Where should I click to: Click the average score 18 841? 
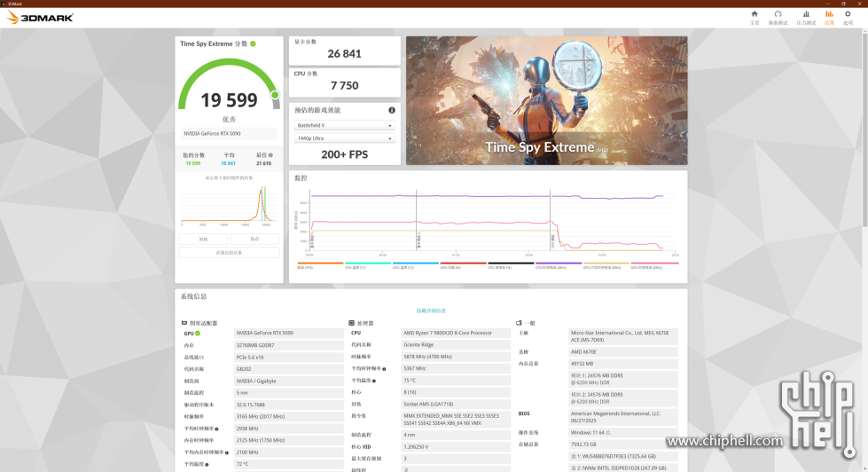(x=228, y=163)
